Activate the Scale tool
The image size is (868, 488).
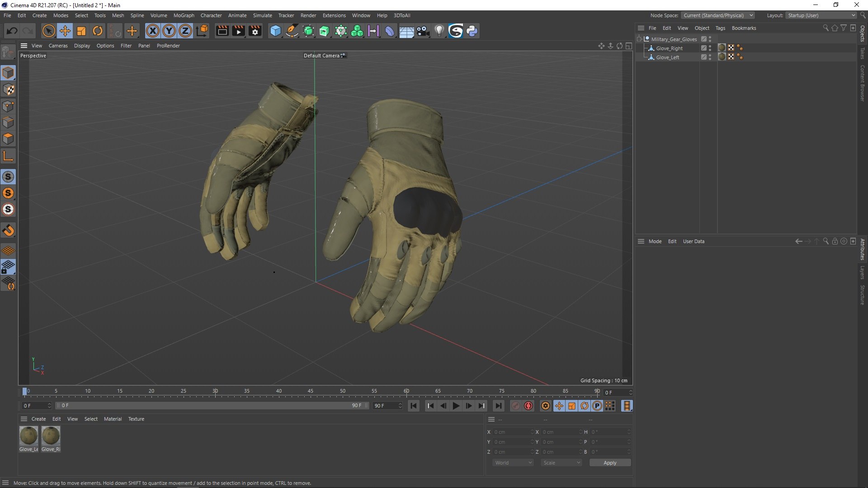coord(81,31)
